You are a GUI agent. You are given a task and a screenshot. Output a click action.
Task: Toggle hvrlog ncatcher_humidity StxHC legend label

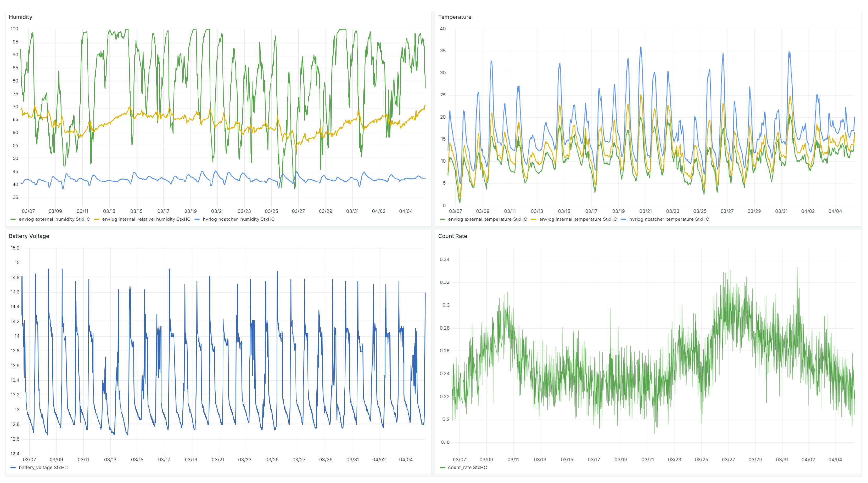tap(238, 219)
